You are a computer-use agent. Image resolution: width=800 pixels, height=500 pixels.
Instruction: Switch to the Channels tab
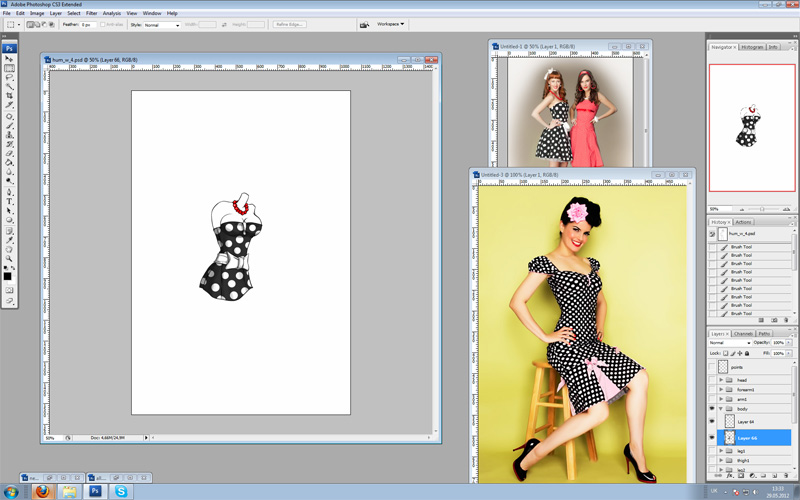pos(743,333)
